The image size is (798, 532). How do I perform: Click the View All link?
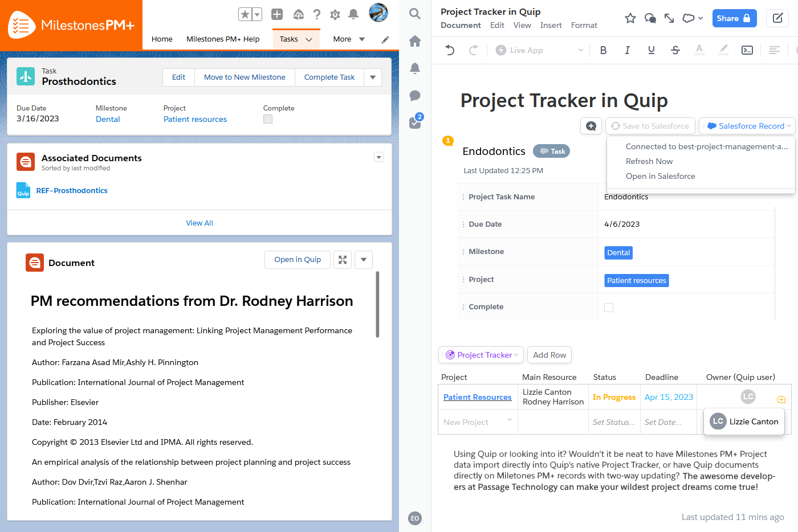[x=199, y=223]
